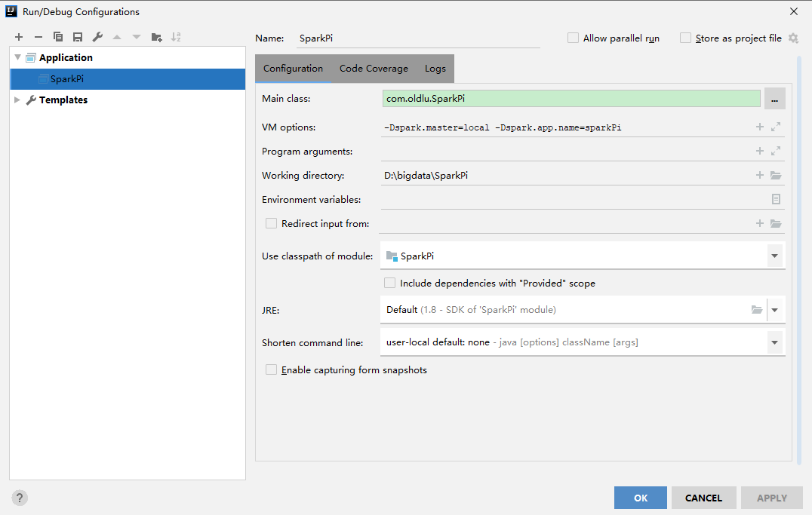This screenshot has height=515, width=812.
Task: Confirm with the OK button
Action: pos(641,498)
